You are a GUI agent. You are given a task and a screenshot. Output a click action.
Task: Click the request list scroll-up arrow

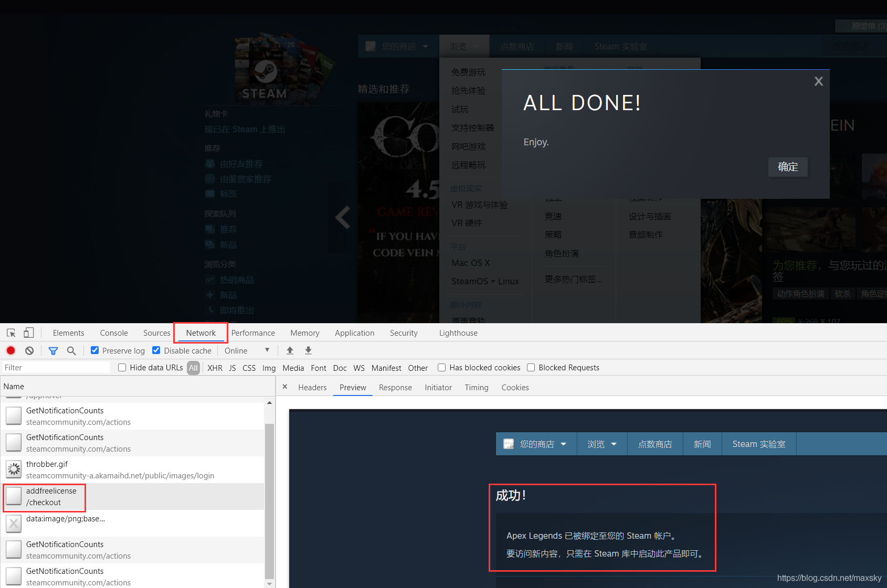[x=269, y=403]
